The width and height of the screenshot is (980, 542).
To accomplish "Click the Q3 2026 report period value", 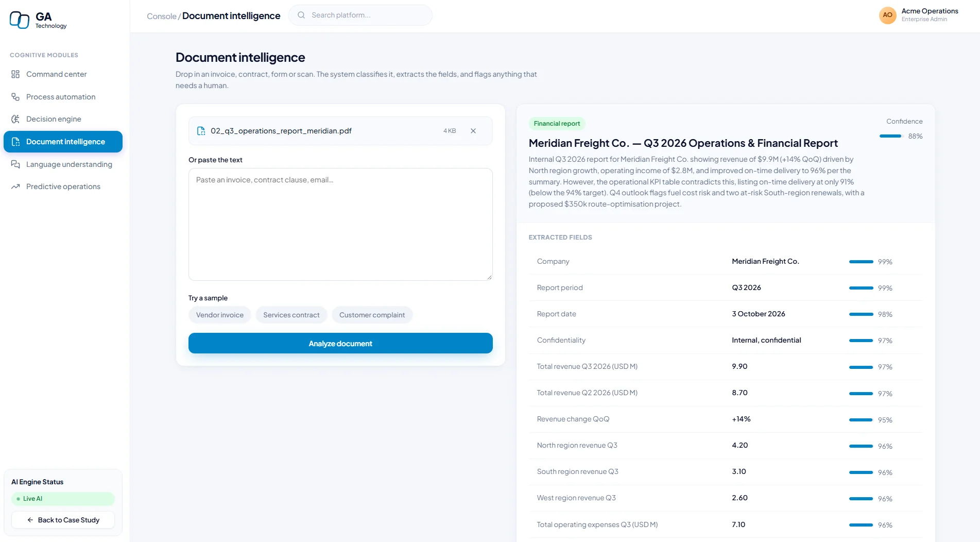I will click(x=746, y=287).
